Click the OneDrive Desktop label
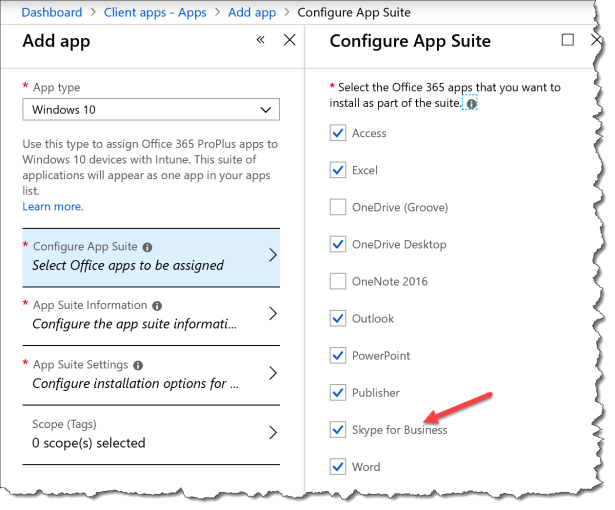 [x=399, y=244]
